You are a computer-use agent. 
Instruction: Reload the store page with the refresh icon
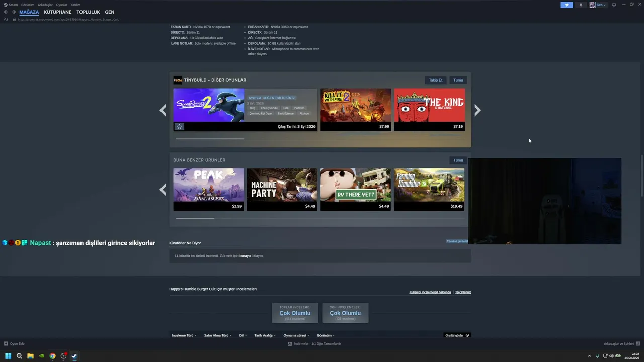tap(6, 19)
